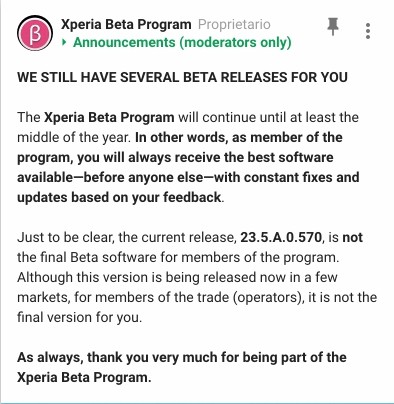Click the pin icon on the post

point(333,26)
